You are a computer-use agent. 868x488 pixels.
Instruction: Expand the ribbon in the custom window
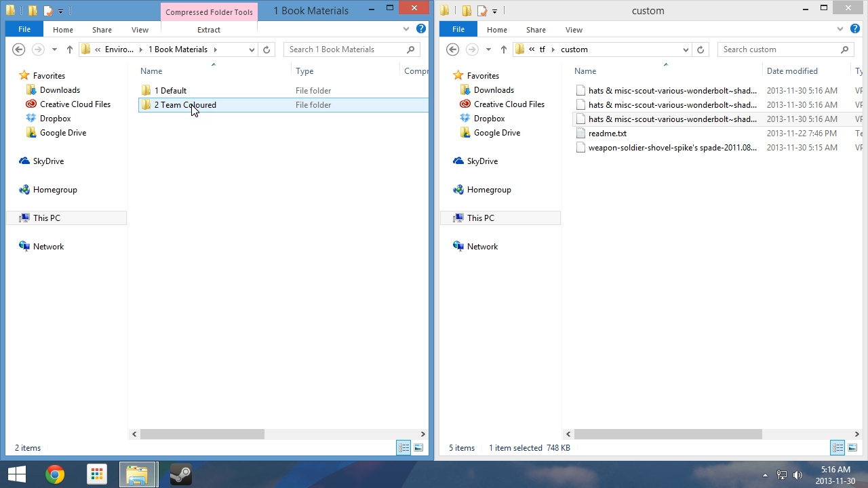(x=840, y=29)
